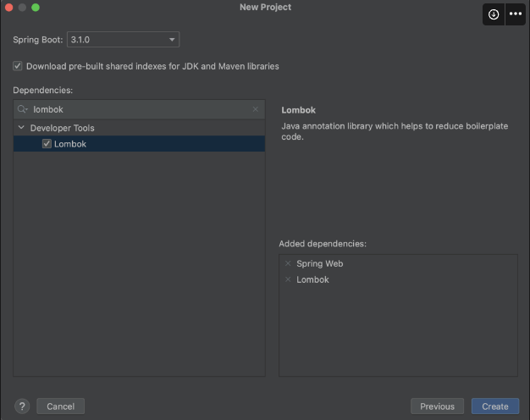Click the Previous button
This screenshot has width=530, height=420.
click(437, 406)
